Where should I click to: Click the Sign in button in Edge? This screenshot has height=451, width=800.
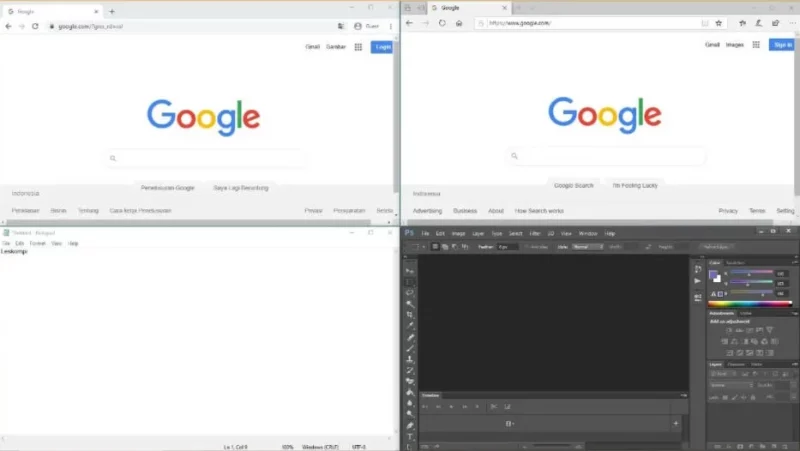pyautogui.click(x=783, y=45)
